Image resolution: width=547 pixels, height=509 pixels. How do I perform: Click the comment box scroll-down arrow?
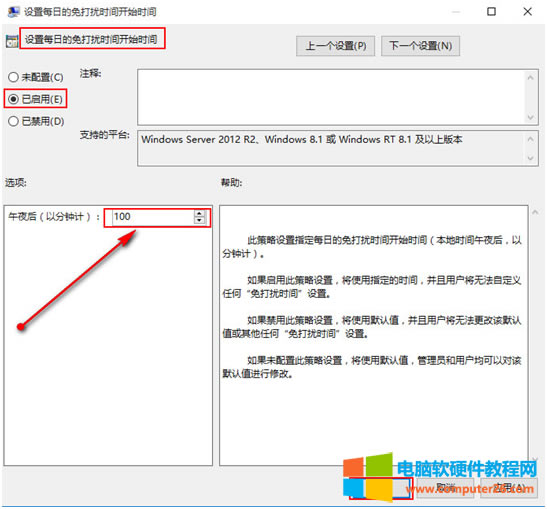coord(530,117)
